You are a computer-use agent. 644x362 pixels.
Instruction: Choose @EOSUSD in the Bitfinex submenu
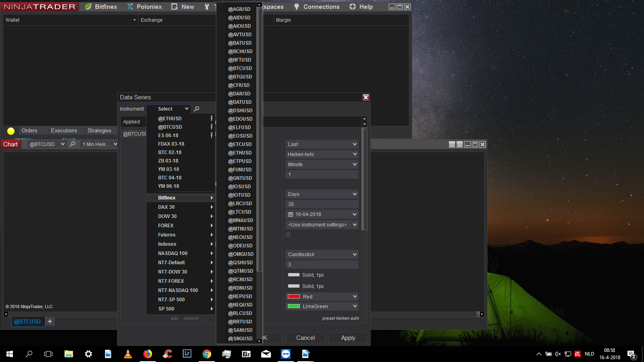click(x=239, y=136)
